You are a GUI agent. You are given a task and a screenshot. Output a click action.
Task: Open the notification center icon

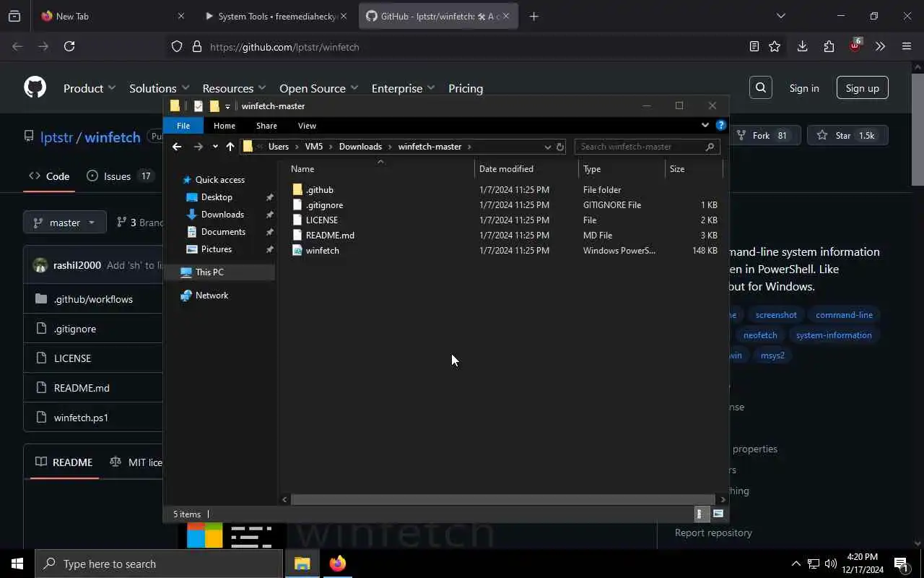902,564
